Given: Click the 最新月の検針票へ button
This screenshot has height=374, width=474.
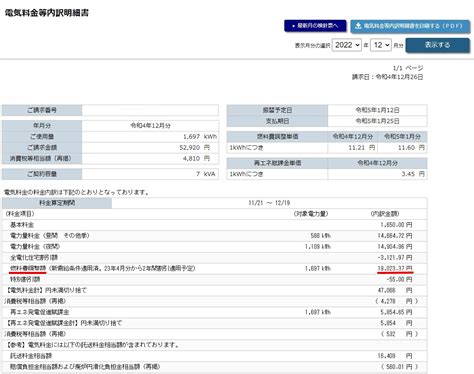Looking at the screenshot, I should click(x=315, y=26).
